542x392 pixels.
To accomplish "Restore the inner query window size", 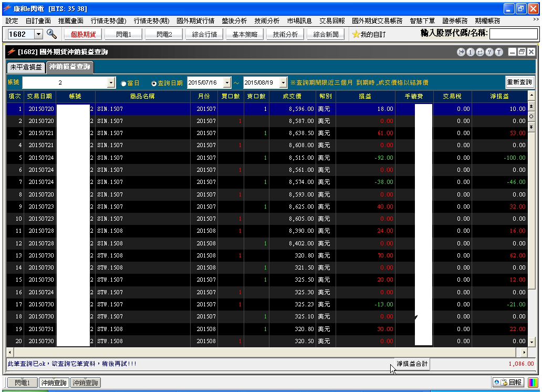I will click(522, 52).
